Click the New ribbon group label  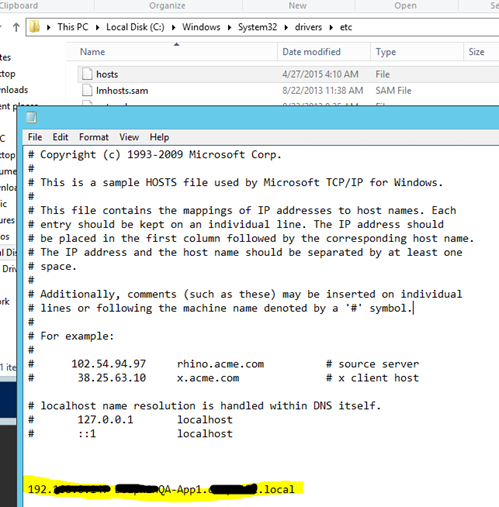(x=298, y=5)
